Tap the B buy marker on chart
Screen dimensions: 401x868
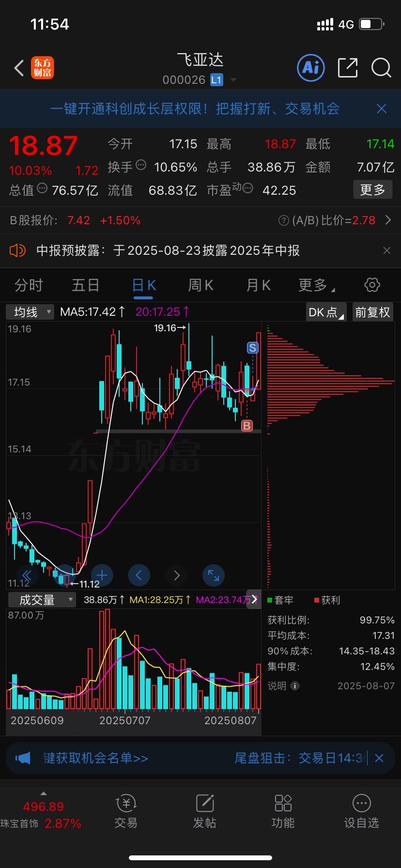tap(247, 426)
